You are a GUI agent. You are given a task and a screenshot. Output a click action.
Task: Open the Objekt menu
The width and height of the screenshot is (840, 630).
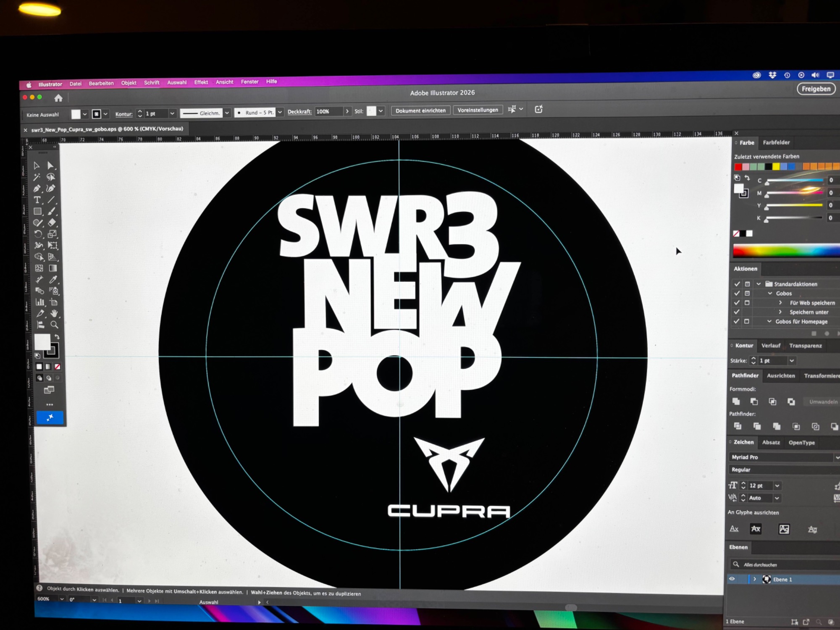tap(129, 83)
